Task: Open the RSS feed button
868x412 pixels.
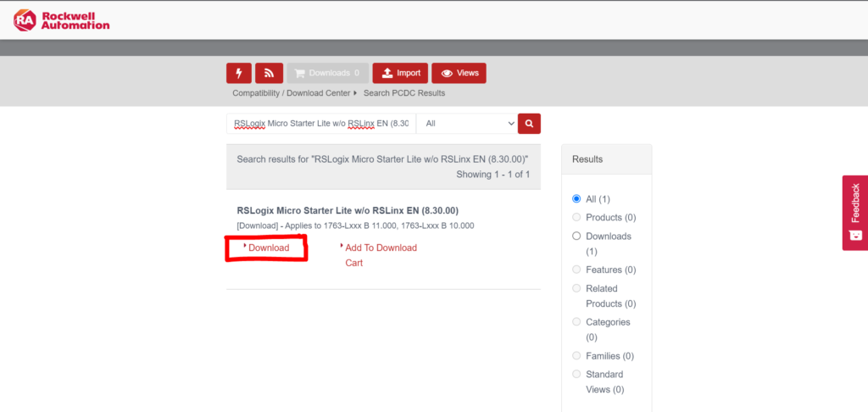Action: point(269,73)
